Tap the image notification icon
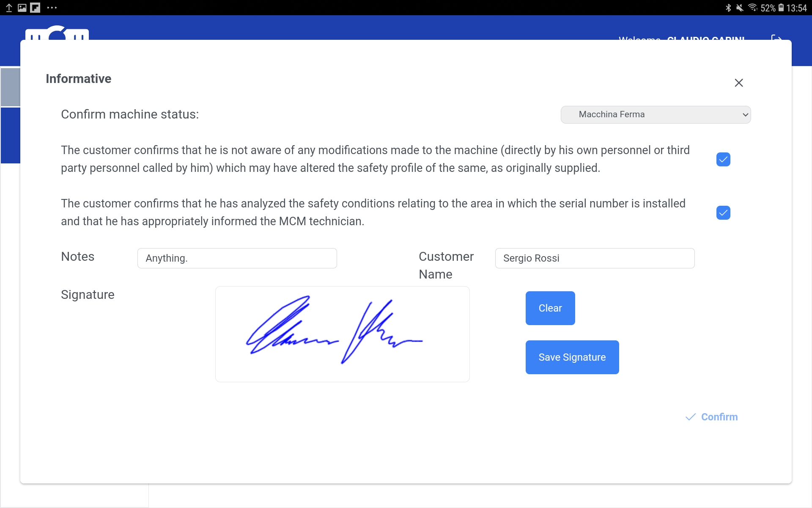This screenshot has width=812, height=508. point(22,8)
